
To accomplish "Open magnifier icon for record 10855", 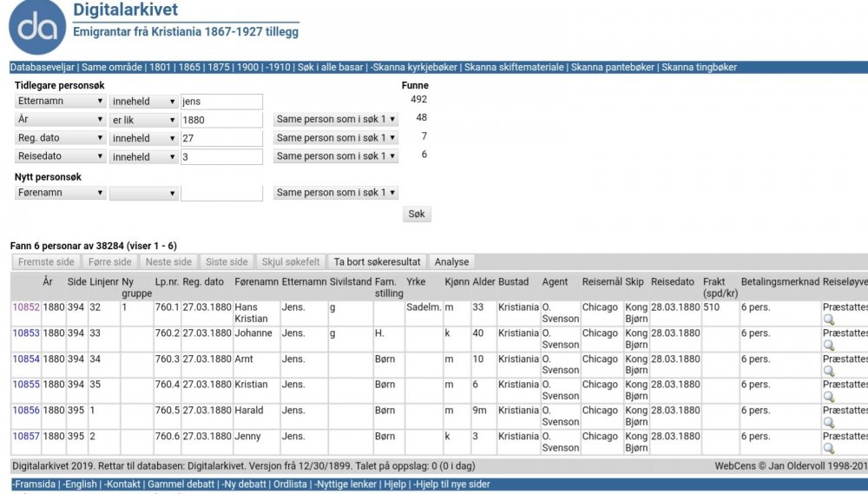I will [829, 397].
